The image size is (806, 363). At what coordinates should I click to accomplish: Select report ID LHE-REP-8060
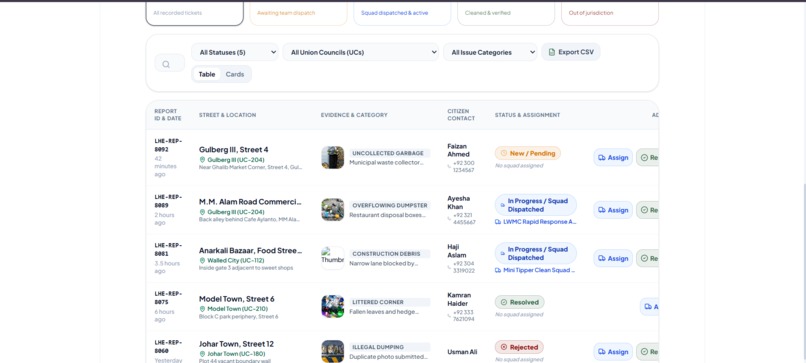coord(169,346)
